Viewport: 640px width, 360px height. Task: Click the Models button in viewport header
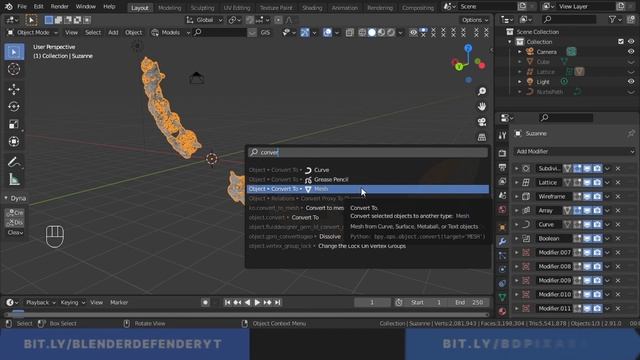click(171, 32)
